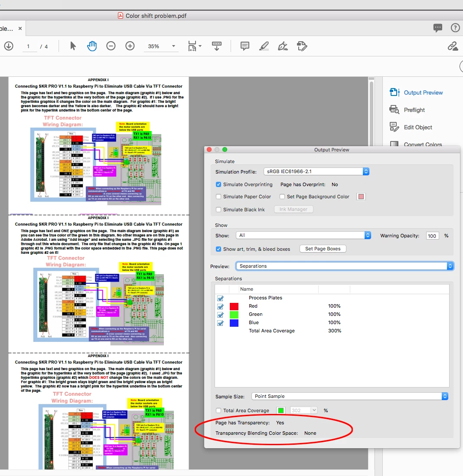Click the scrolling mode keyboard icon
The height and width of the screenshot is (476, 463).
(217, 46)
